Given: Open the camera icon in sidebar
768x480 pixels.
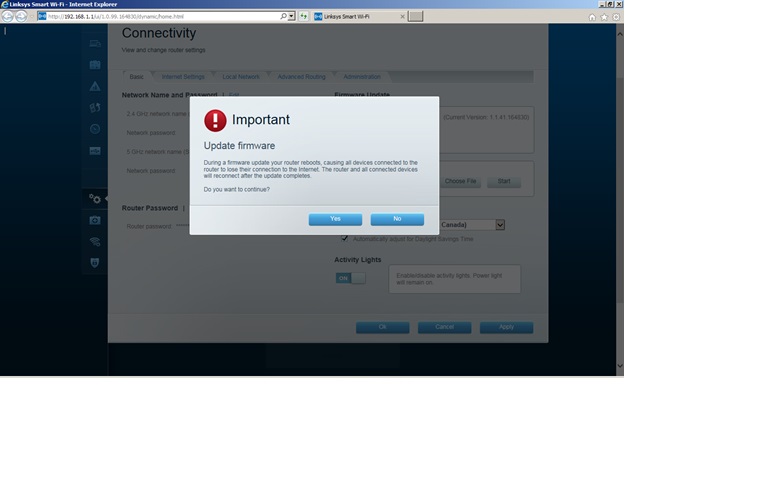Looking at the screenshot, I should [95, 220].
